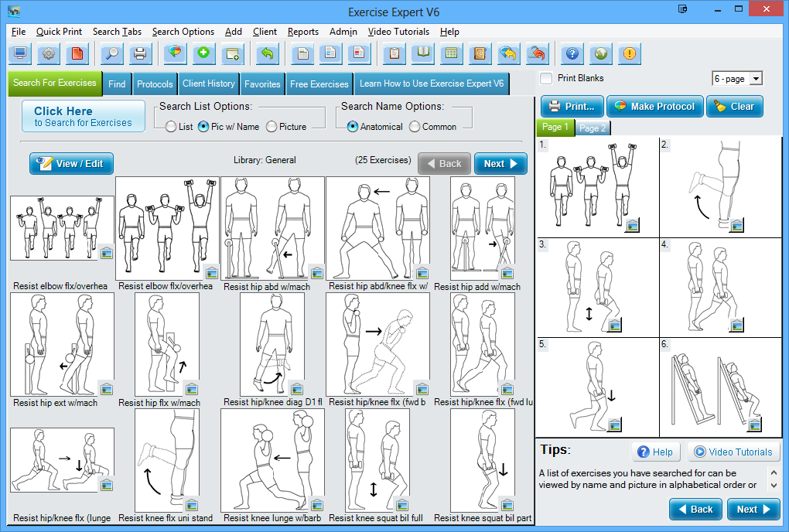Select the Resist hip/knee diag D1 fl thumbnail
The width and height of the screenshot is (789, 532).
tap(272, 344)
